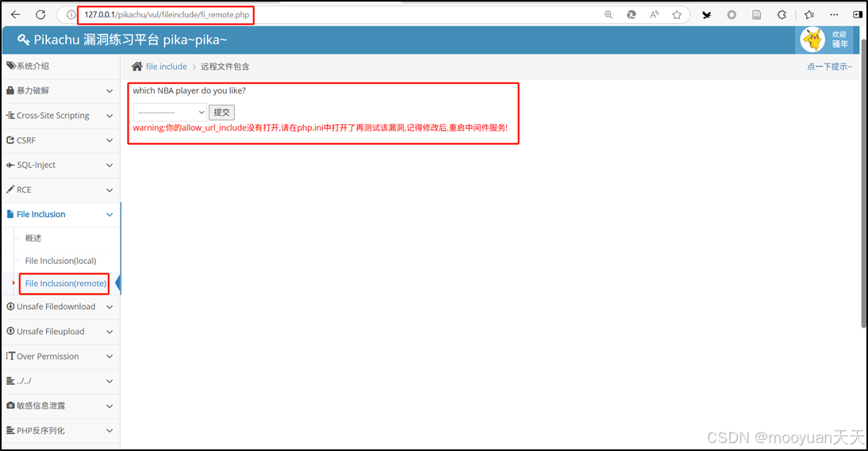Expand 暴力破解 sidebar menu
The image size is (868, 451).
coord(61,90)
